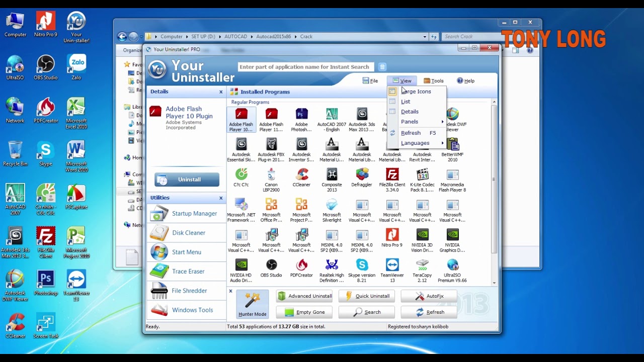The width and height of the screenshot is (644, 362).
Task: Open Start Menu utility
Action: tap(187, 252)
